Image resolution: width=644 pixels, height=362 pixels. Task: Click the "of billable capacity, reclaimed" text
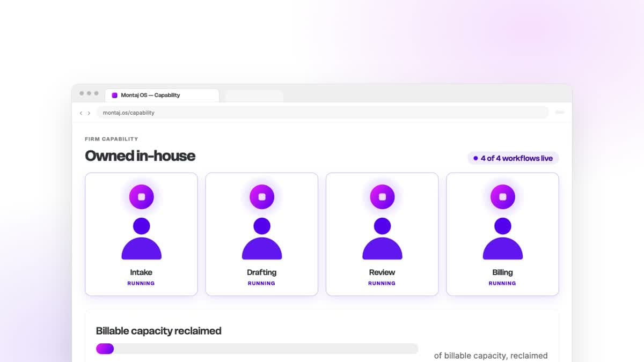491,356
